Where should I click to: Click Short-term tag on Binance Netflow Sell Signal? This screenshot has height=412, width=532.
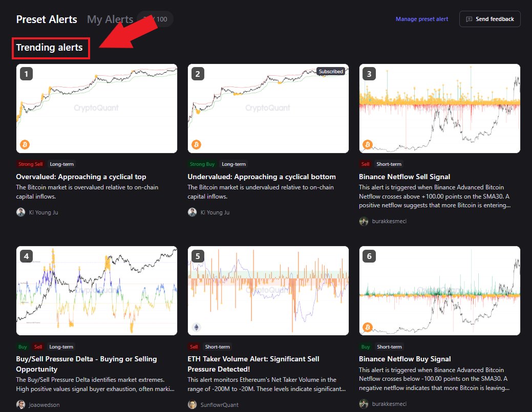click(389, 164)
